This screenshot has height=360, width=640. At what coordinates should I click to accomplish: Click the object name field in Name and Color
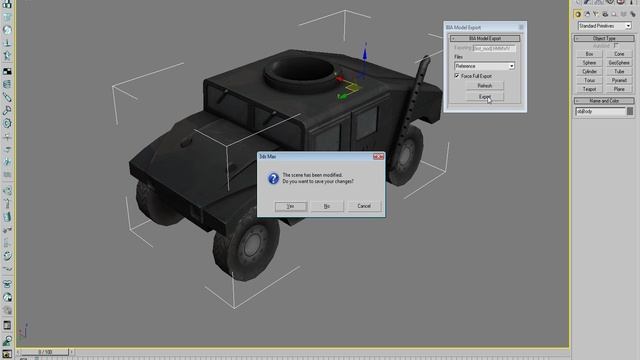coord(600,111)
